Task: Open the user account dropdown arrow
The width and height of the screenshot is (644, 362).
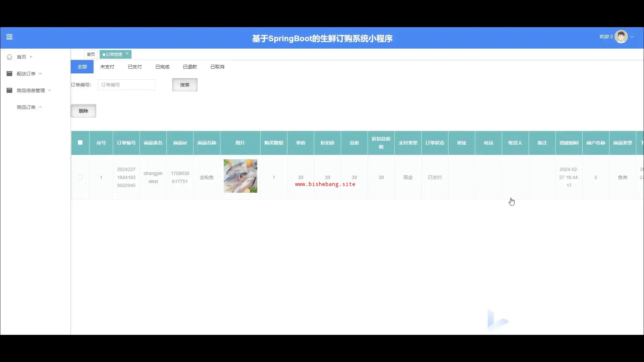Action: point(632,37)
